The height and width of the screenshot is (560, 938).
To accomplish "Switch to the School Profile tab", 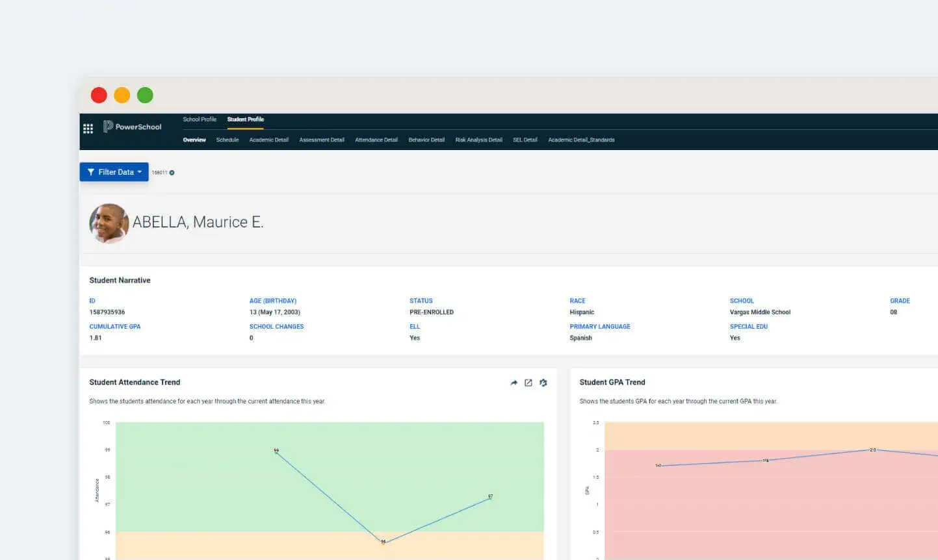I will tap(200, 119).
